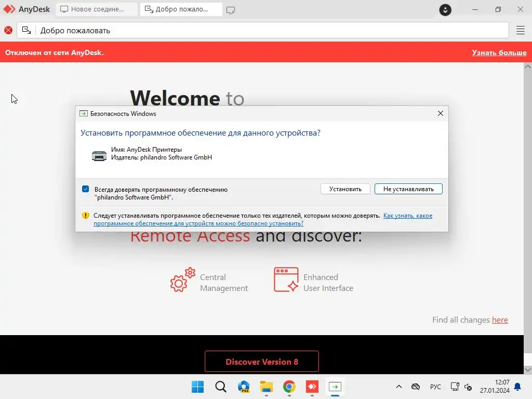Viewport: 532px width, 399px height.
Task: Open the Edge PRE taskbar icon
Action: click(x=244, y=387)
